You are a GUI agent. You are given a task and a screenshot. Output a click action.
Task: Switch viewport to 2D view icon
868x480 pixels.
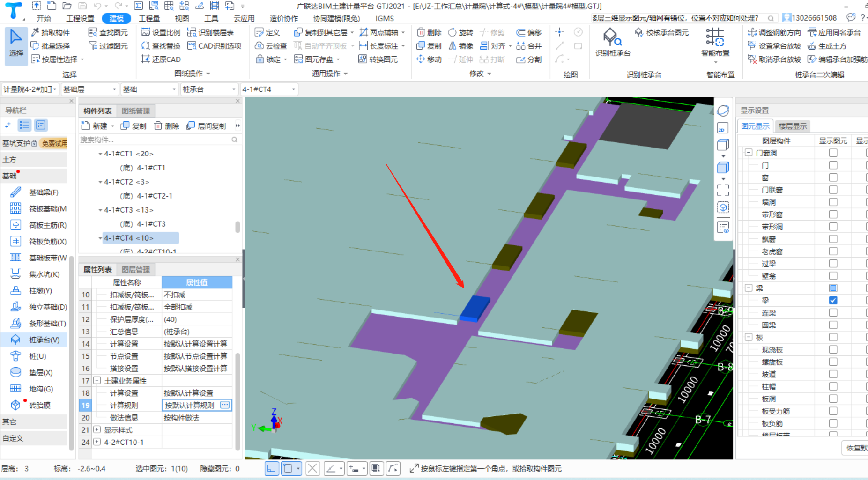tap(723, 128)
